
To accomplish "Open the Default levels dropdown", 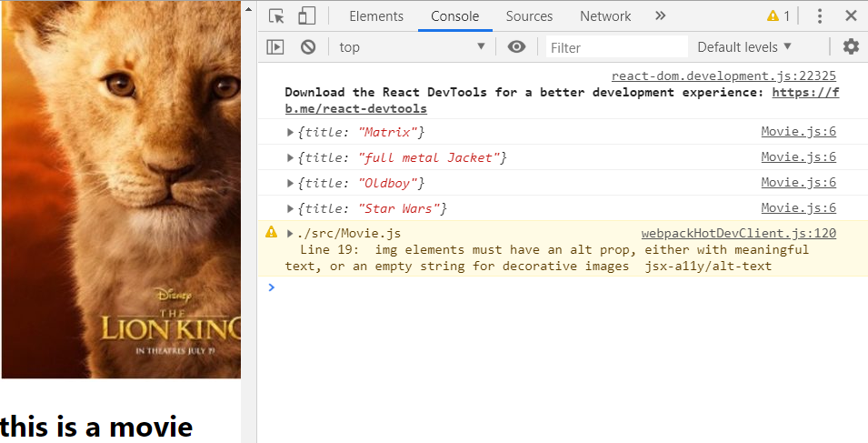I will pos(744,47).
